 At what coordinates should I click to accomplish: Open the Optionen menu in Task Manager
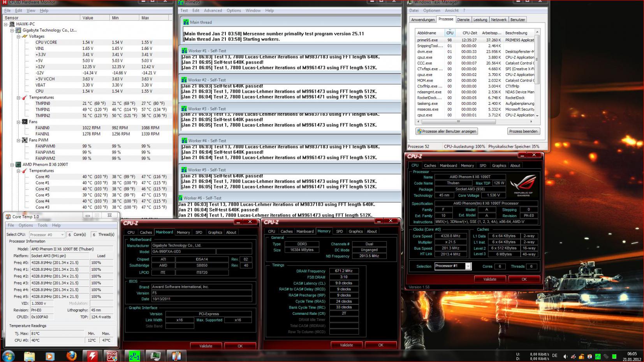(431, 11)
